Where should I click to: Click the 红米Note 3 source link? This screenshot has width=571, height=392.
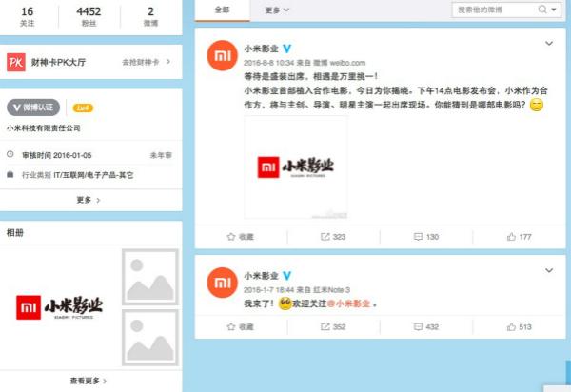pos(332,290)
